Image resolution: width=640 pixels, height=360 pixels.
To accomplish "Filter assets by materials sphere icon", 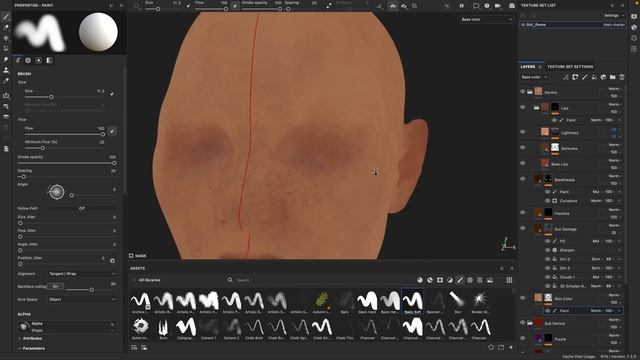I will coord(420,280).
